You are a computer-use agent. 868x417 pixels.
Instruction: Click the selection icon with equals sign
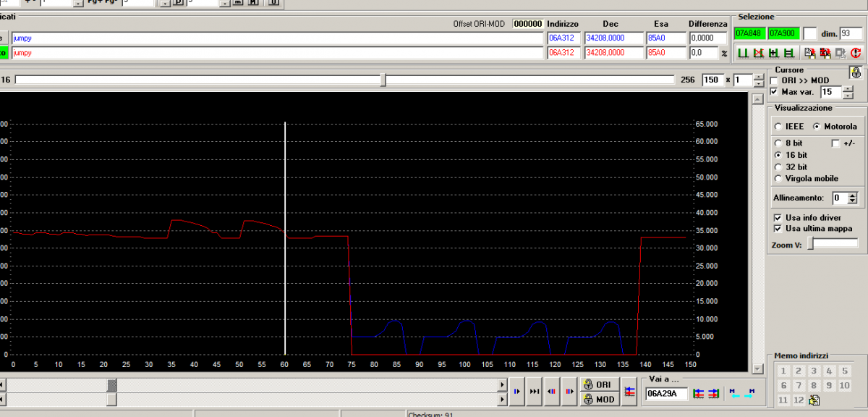(788, 53)
